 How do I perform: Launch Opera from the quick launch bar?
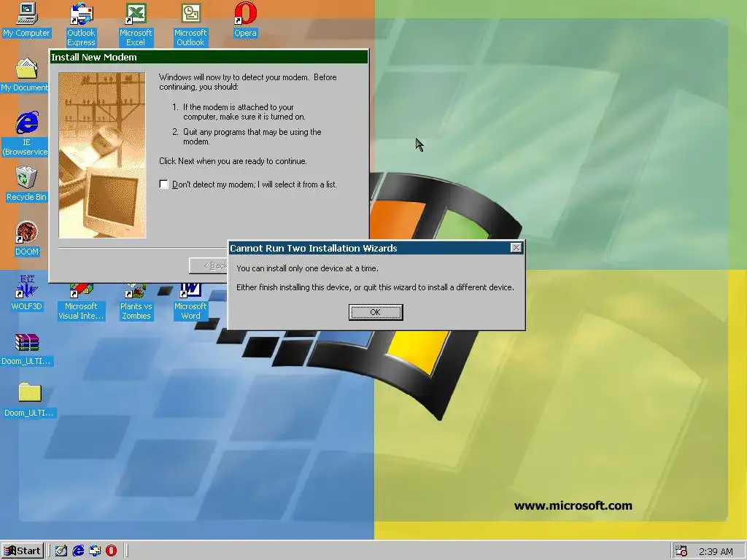point(111,551)
